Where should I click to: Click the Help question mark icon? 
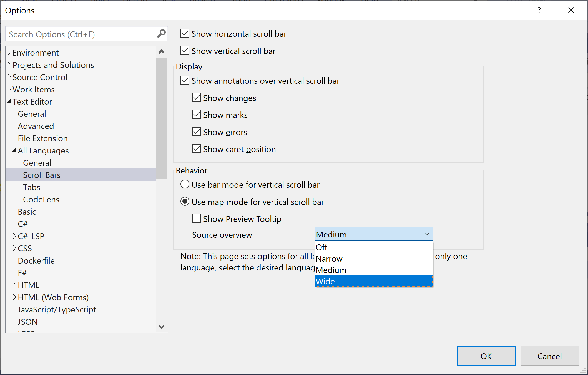point(539,10)
